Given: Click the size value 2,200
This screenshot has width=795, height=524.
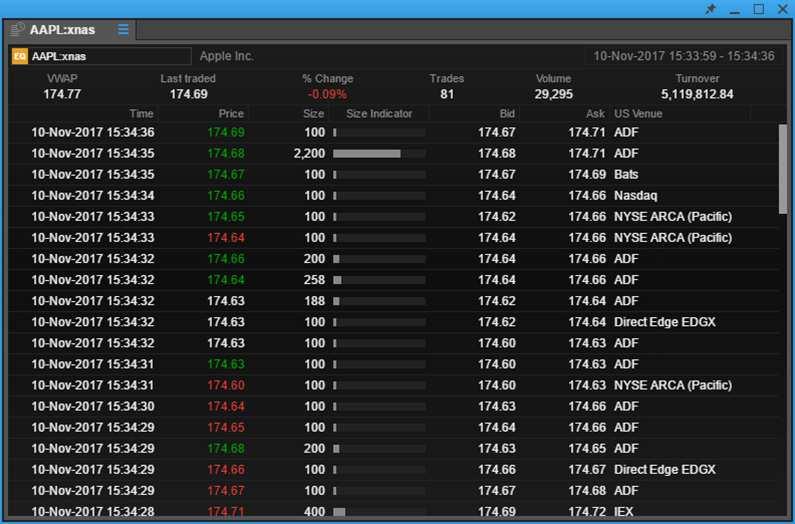Looking at the screenshot, I should click(x=309, y=153).
